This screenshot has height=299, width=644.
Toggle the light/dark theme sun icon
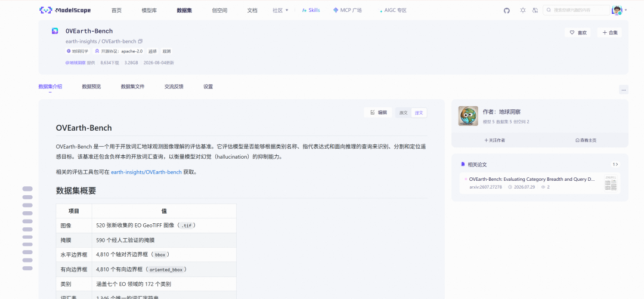click(522, 10)
